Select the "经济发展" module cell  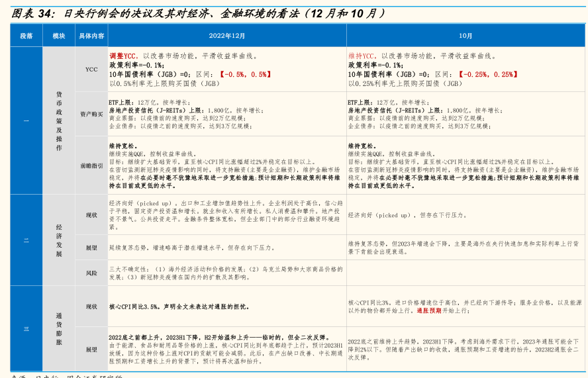pos(59,240)
